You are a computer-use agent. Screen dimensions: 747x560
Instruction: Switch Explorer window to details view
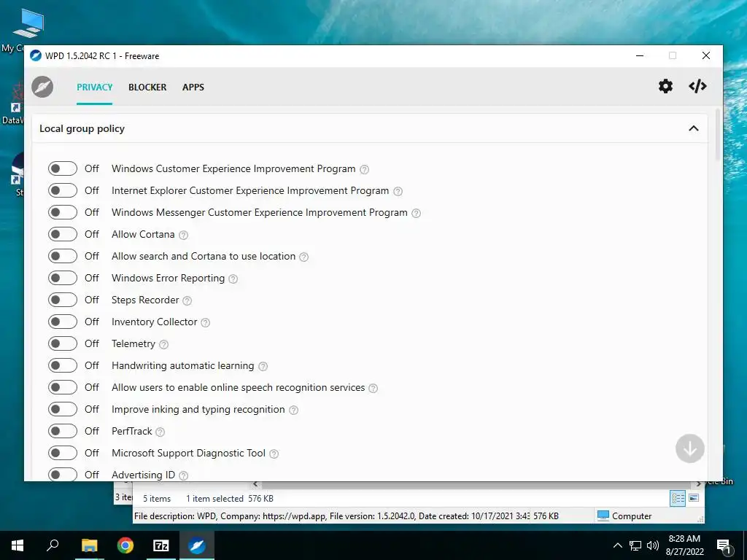tap(678, 499)
